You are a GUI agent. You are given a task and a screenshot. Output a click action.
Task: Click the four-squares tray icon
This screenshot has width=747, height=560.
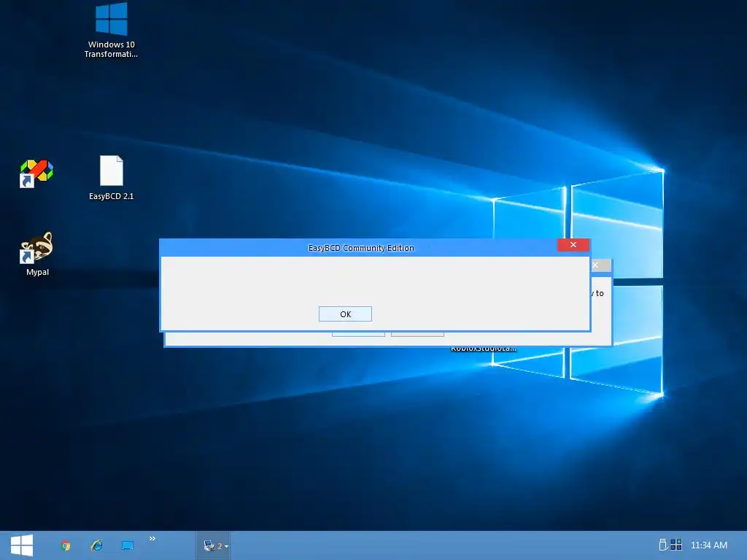pos(676,545)
